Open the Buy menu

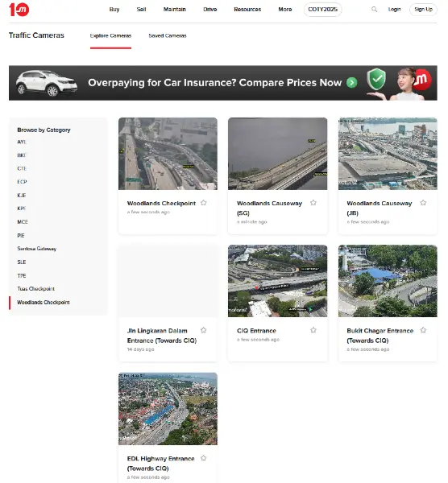114,9
